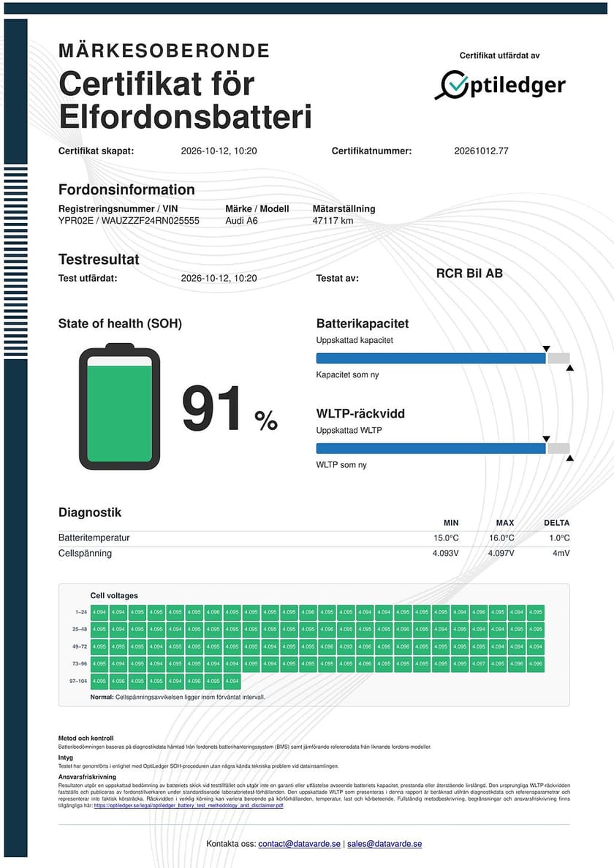The height and width of the screenshot is (868, 614).
Task: Open the contact@datavarde.se email link
Action: click(x=299, y=844)
